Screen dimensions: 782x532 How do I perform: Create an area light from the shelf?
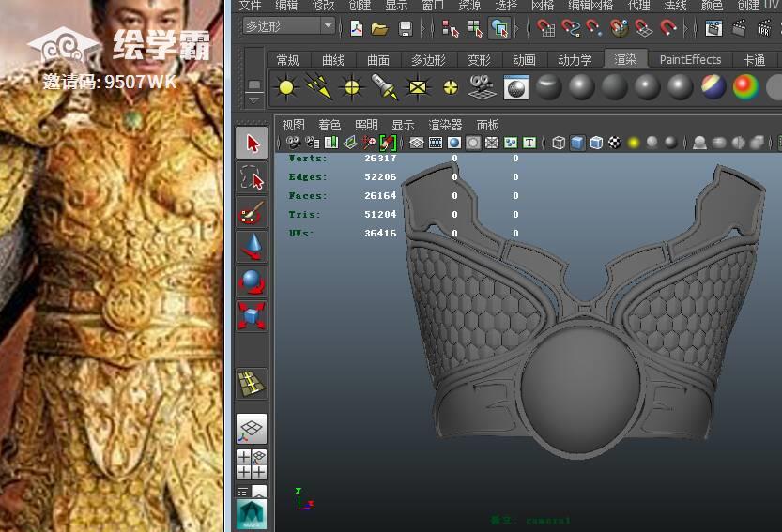click(418, 88)
